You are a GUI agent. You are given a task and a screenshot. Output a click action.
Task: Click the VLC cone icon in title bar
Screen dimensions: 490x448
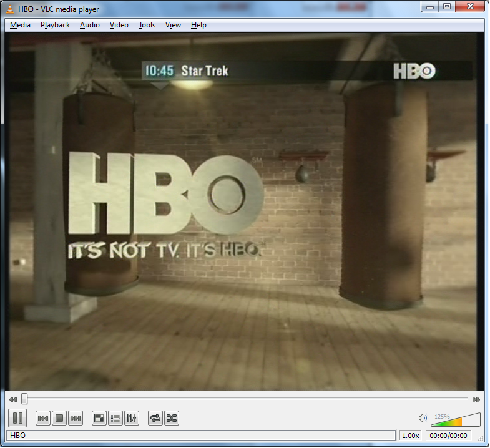click(x=11, y=9)
